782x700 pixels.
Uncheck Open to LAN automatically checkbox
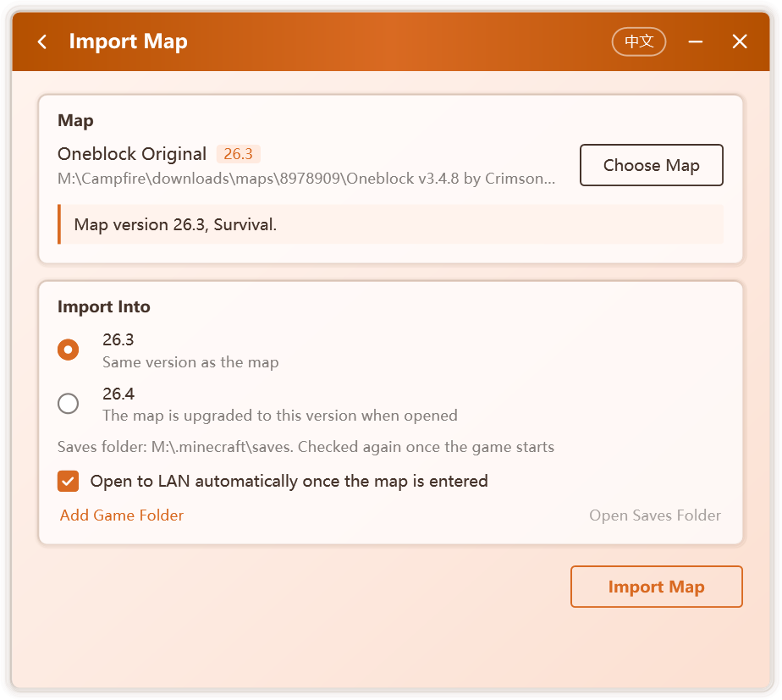[69, 481]
